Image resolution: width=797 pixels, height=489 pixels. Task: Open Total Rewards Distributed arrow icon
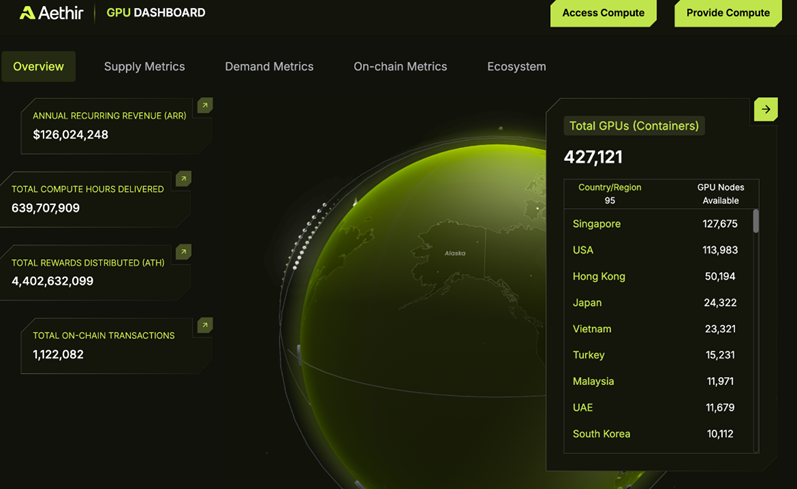(x=183, y=252)
